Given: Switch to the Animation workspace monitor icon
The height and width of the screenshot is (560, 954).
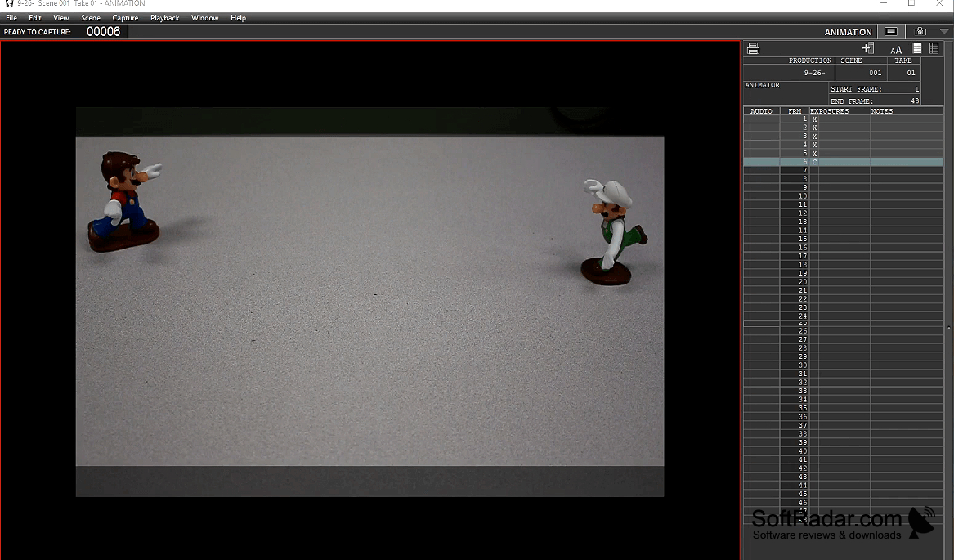Looking at the screenshot, I should click(891, 32).
